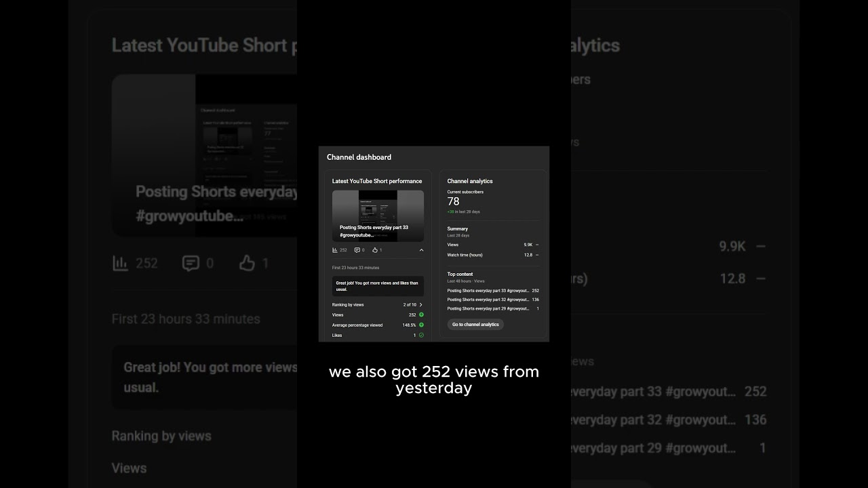The height and width of the screenshot is (488, 868).
Task: Click the 2 of 10 ranking value
Action: click(410, 305)
